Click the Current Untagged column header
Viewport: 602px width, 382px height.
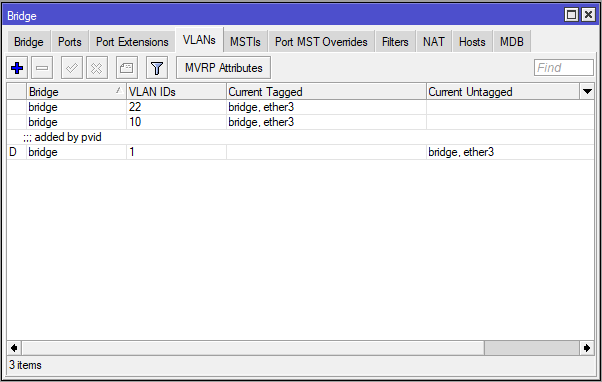[503, 92]
